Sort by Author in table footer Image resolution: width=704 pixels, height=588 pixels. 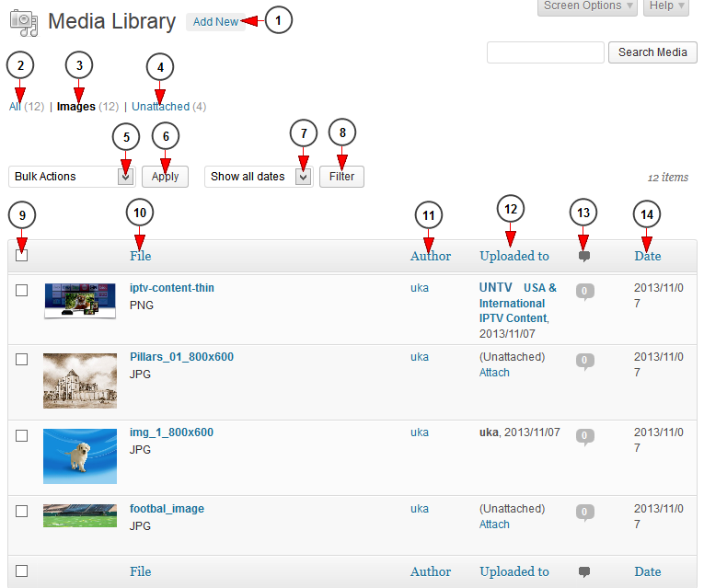pyautogui.click(x=431, y=571)
